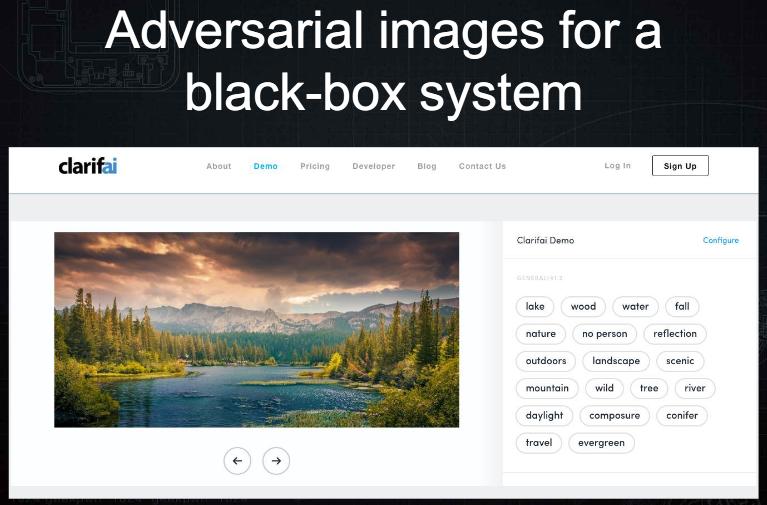Screen dimensions: 767x505
Task: Open the About page
Action: [219, 166]
